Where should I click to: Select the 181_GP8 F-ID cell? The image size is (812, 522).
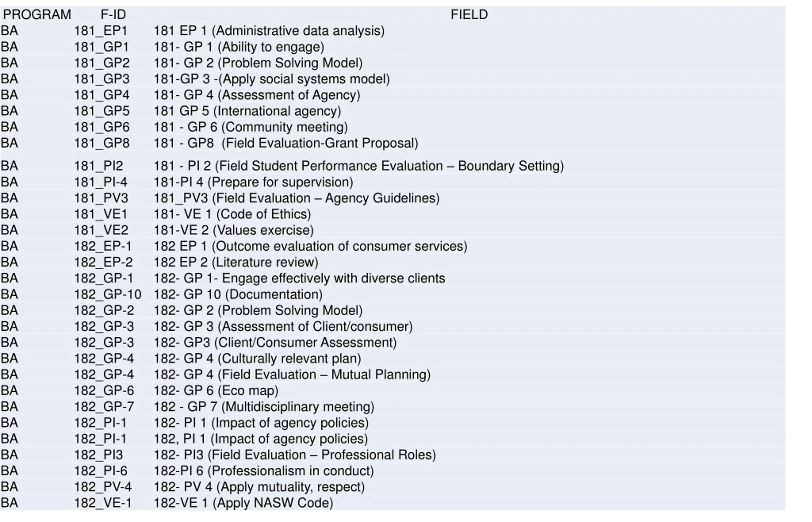tap(101, 143)
